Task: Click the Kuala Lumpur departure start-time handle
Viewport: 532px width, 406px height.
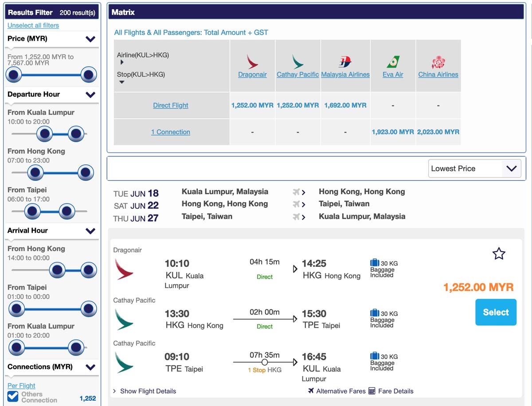Action: pyautogui.click(x=44, y=133)
